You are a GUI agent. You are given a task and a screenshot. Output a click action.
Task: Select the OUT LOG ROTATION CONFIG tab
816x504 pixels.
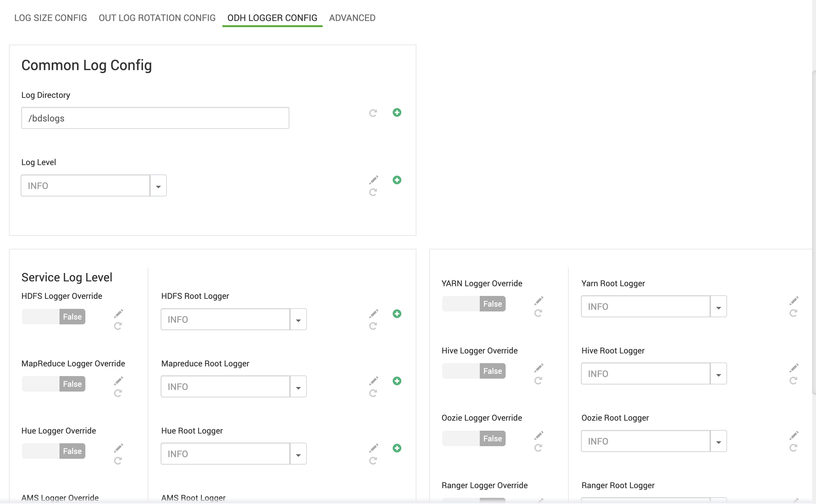click(x=157, y=18)
